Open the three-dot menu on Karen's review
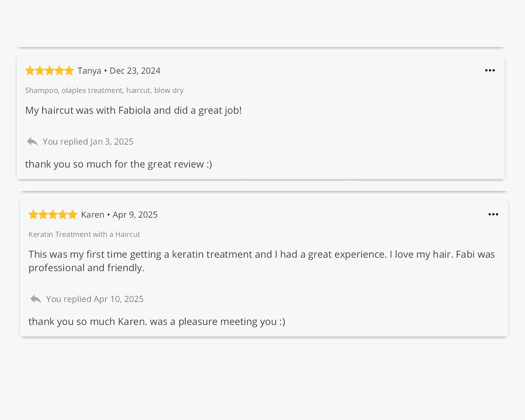This screenshot has height=420, width=525. (x=493, y=215)
